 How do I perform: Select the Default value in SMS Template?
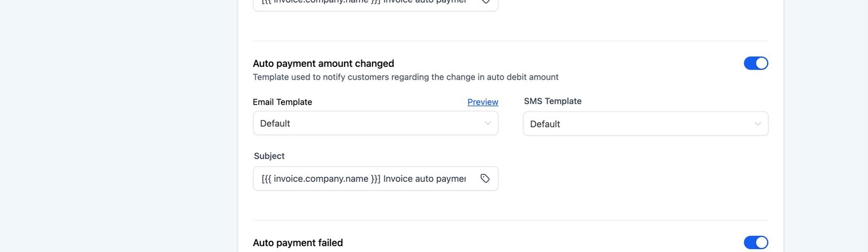(x=545, y=124)
